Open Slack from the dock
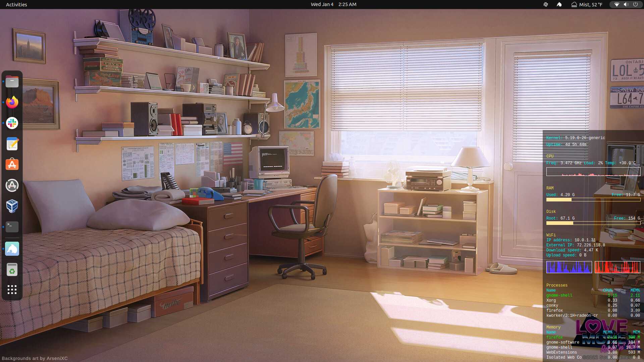The height and width of the screenshot is (362, 644). click(x=12, y=123)
